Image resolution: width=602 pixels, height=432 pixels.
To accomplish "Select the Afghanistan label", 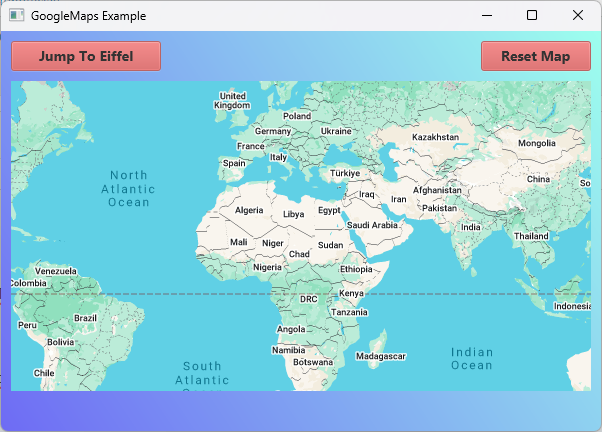I will tap(437, 190).
